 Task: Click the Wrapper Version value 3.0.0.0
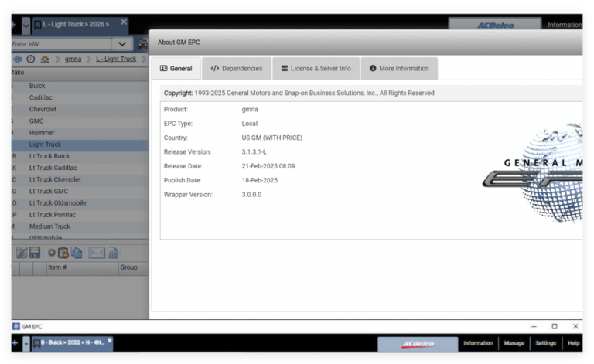[251, 195]
